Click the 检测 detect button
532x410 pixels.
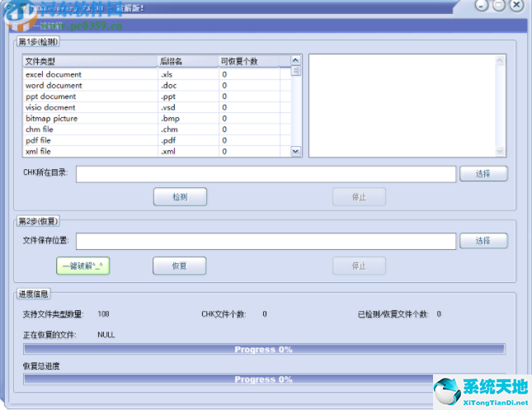[180, 197]
